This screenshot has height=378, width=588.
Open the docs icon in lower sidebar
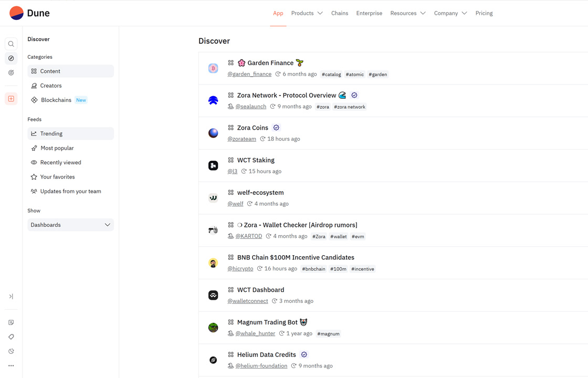[x=11, y=322]
